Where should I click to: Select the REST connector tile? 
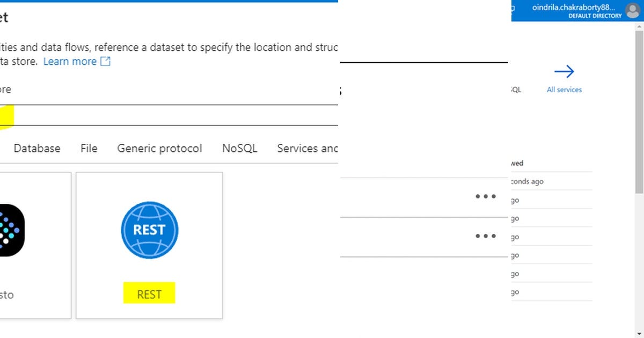click(149, 246)
